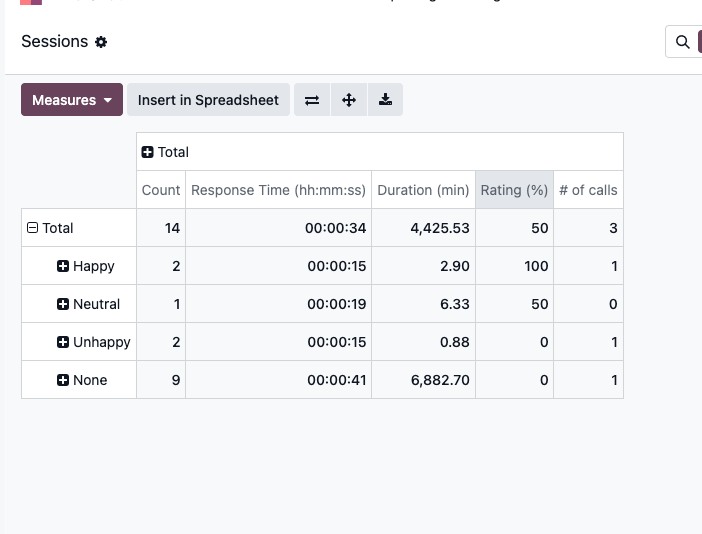Sort by Rating (%) column header
Screen dimensions: 702x534
514,190
